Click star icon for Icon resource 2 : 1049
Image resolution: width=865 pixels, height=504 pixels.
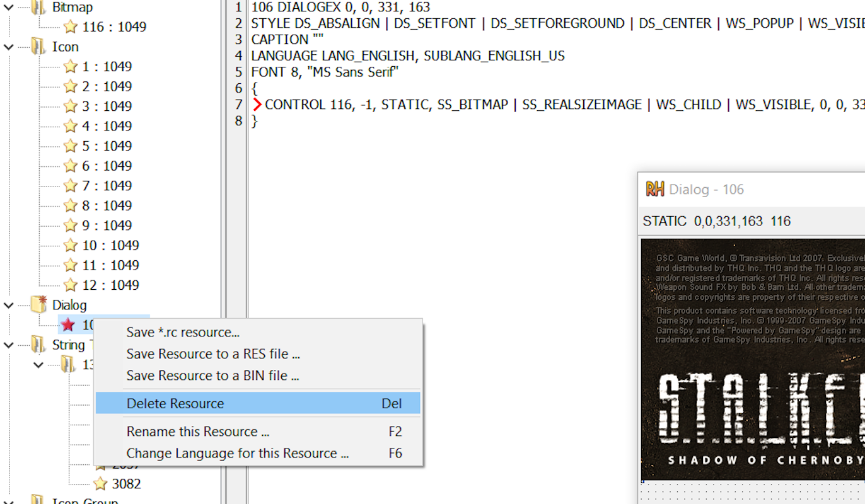coord(71,86)
